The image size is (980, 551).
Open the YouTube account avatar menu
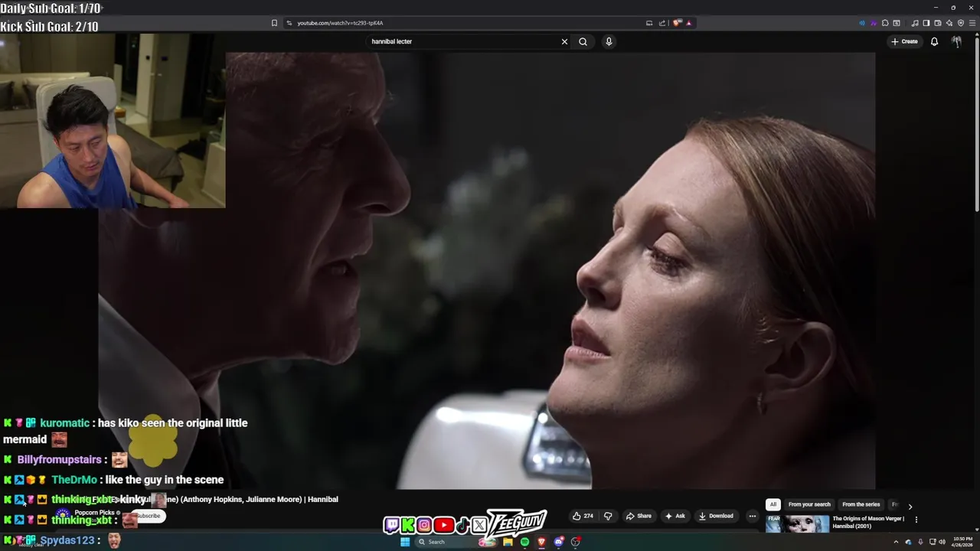tap(956, 41)
